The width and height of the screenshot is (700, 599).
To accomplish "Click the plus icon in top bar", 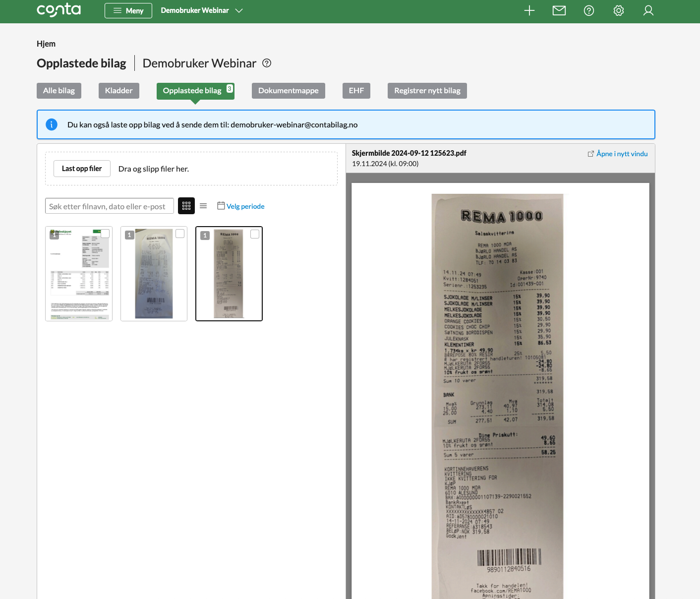I will (529, 10).
